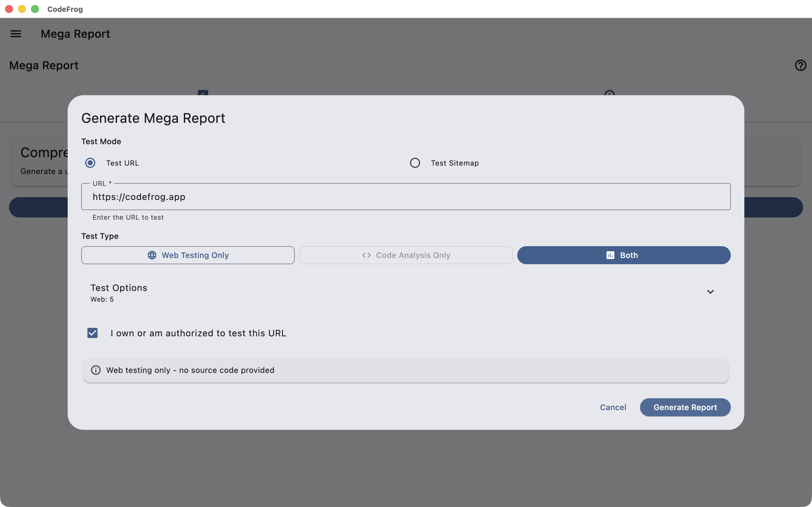Viewport: 812px width, 507px height.
Task: Click the Generate Mega Report dialog title
Action: click(x=153, y=118)
